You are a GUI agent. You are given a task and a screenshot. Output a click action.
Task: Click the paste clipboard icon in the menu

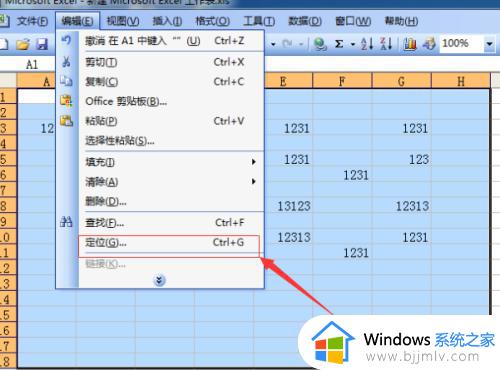point(66,121)
